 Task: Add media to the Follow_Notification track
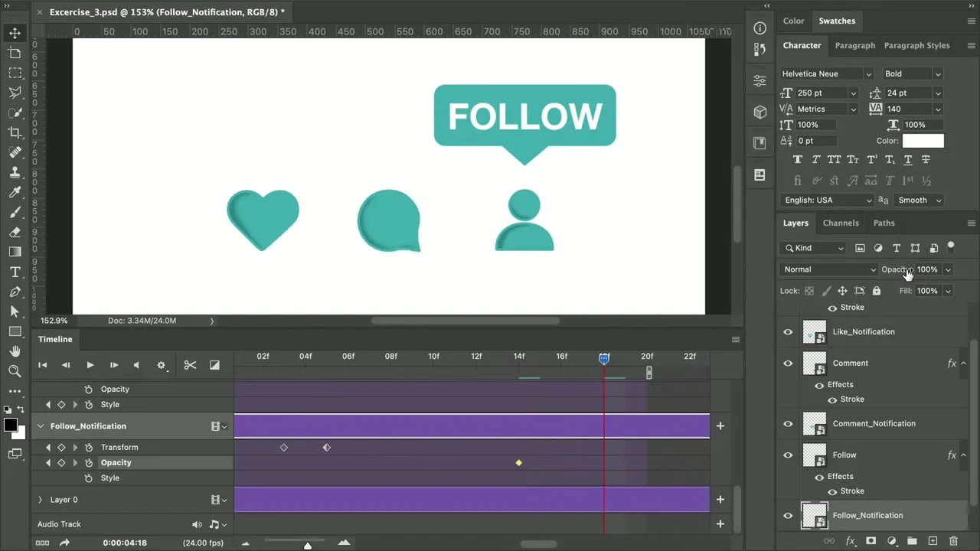coord(720,426)
